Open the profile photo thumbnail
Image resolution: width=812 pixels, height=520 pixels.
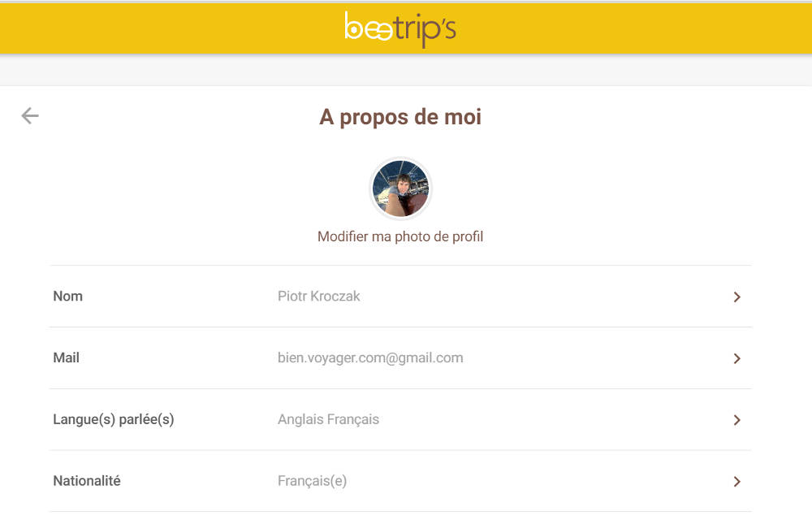tap(400, 188)
